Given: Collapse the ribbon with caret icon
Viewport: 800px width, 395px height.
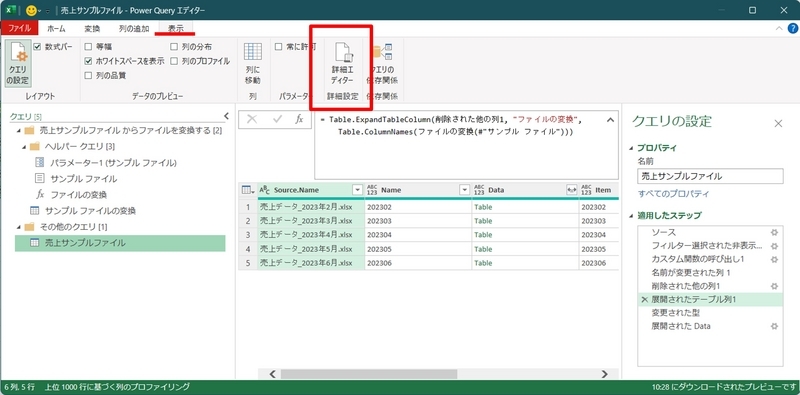Looking at the screenshot, I should (779, 29).
